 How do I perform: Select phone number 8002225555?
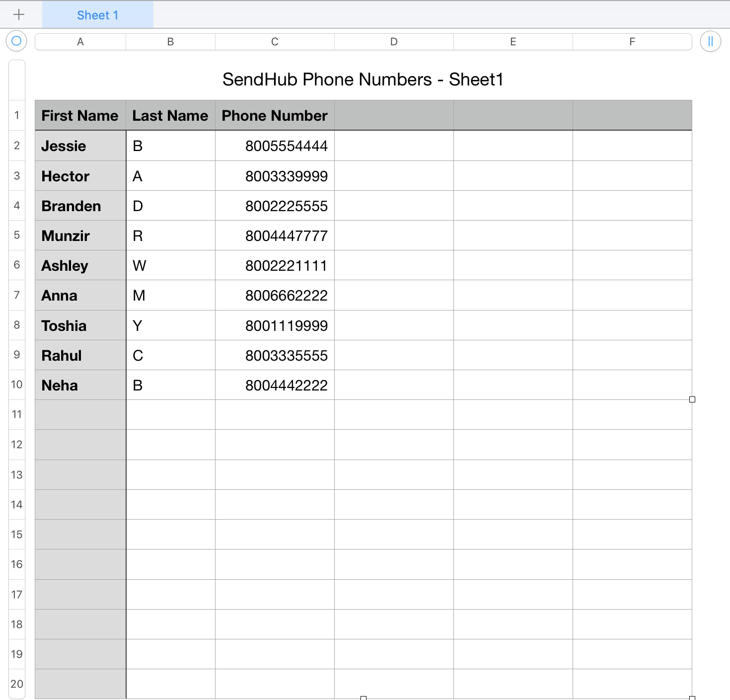point(275,206)
